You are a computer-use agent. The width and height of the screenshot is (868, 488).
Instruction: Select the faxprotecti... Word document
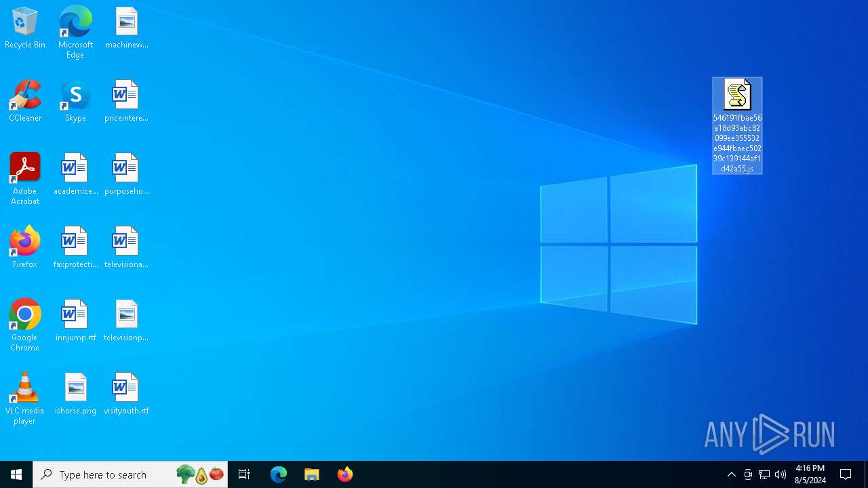pyautogui.click(x=75, y=248)
